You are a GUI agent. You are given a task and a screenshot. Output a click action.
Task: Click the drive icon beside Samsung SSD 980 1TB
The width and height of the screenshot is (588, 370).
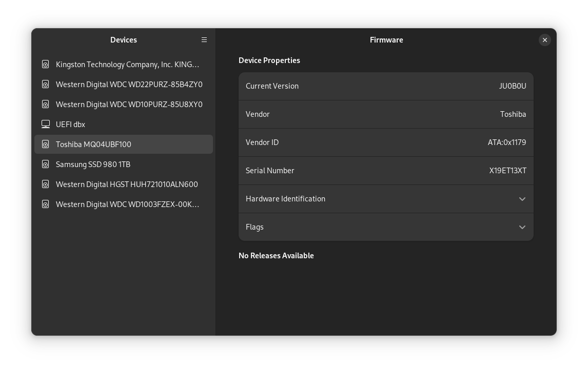(x=45, y=164)
